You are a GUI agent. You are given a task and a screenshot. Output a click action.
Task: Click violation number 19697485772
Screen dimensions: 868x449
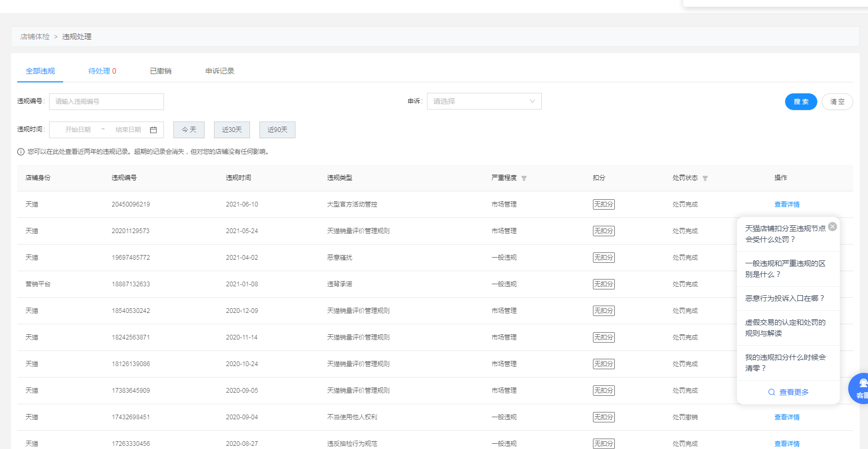pos(130,258)
